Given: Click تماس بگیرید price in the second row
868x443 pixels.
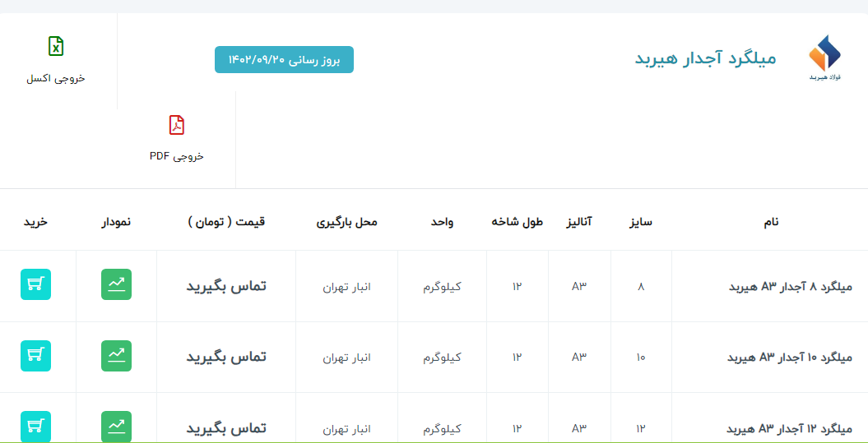Looking at the screenshot, I should (x=226, y=357).
